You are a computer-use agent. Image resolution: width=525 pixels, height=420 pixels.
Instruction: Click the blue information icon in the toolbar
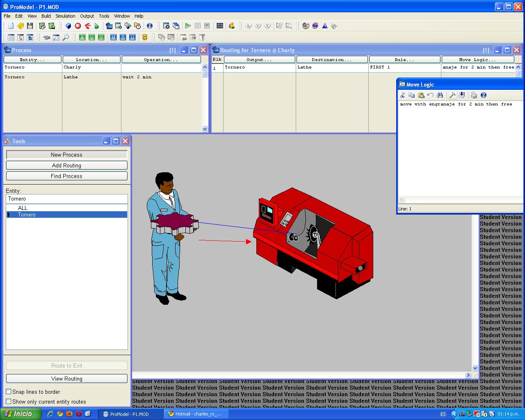150,25
